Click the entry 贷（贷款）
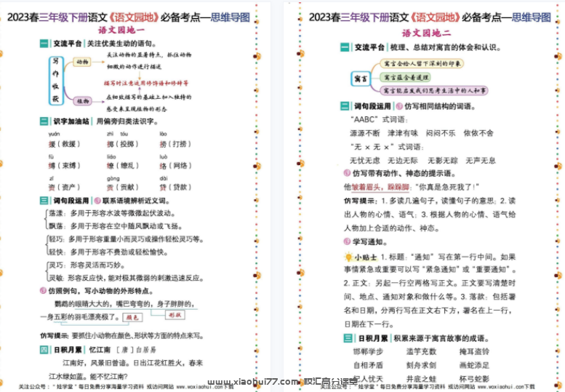565x392 pixels. (175, 188)
